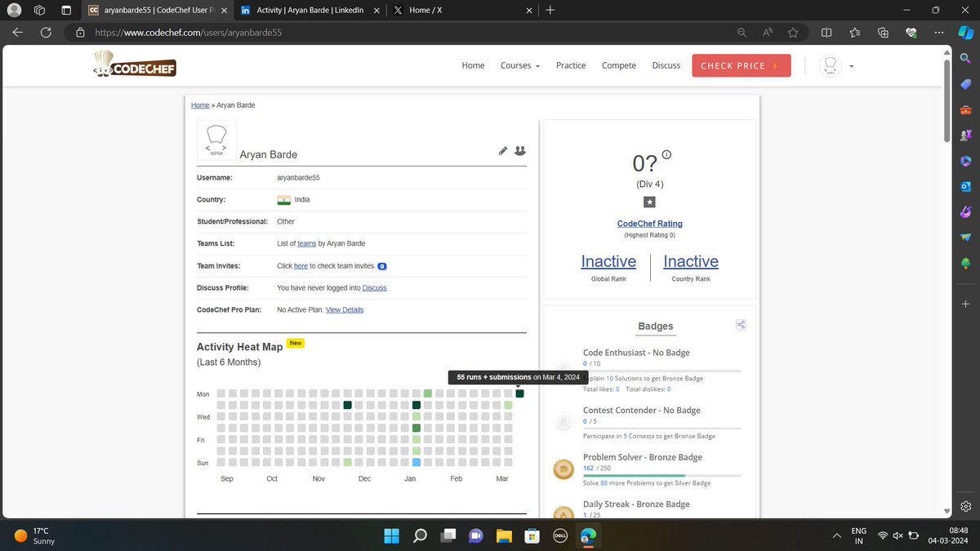This screenshot has height=551, width=980.
Task: Open File Explorer from the taskbar
Action: tap(504, 536)
